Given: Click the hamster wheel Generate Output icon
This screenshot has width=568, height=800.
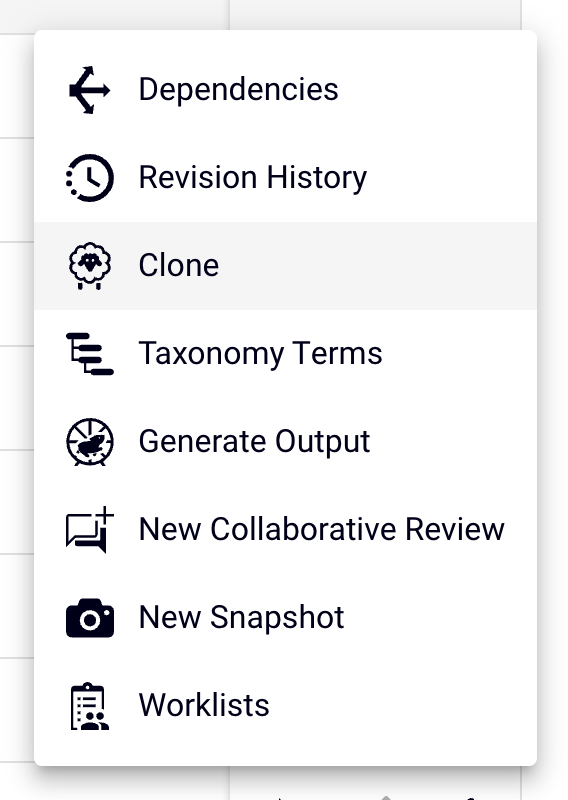Looking at the screenshot, I should pos(89,441).
